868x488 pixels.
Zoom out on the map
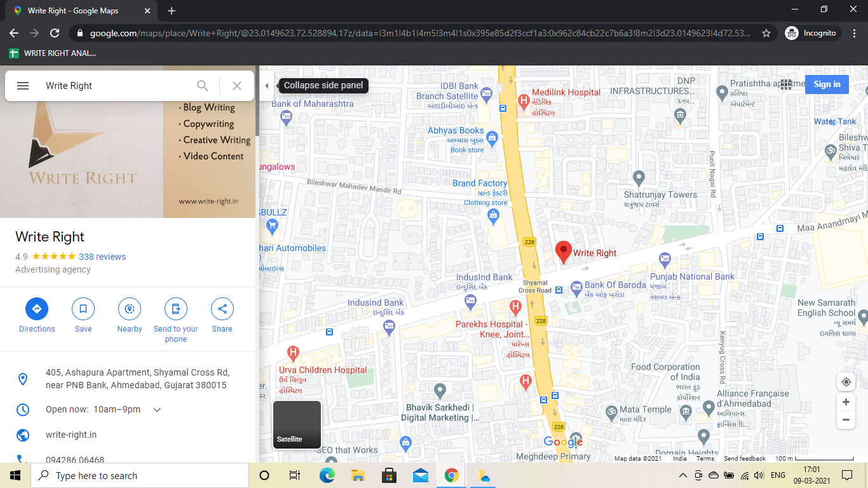[846, 420]
